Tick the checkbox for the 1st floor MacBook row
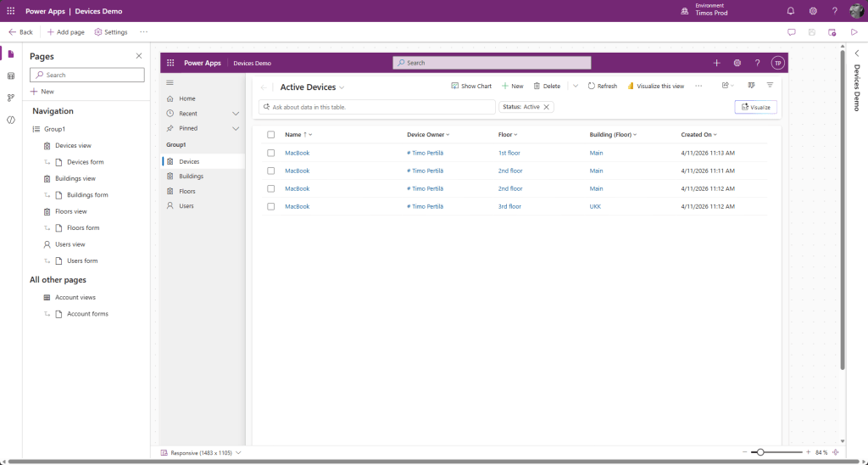 click(270, 153)
